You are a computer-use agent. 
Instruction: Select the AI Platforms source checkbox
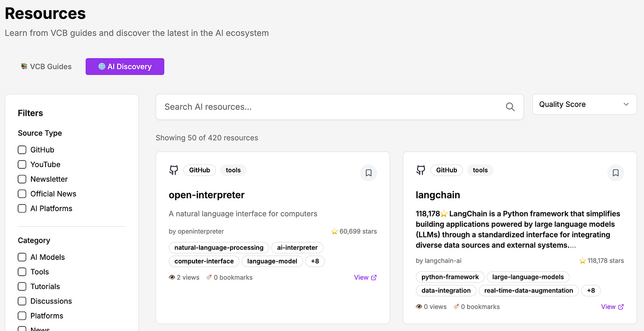coord(22,208)
